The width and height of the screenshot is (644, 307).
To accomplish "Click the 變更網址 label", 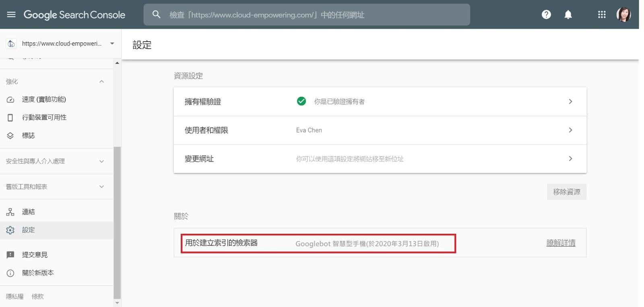I will point(199,159).
